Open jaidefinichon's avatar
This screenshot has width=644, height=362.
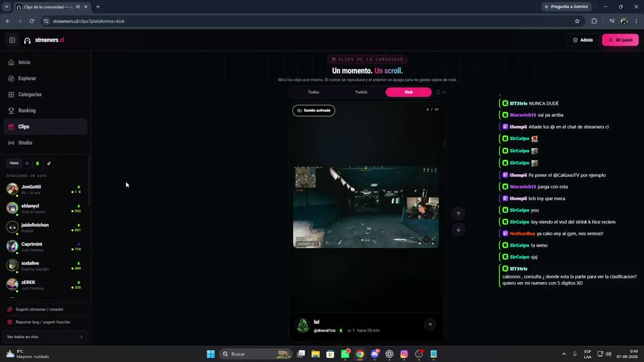pyautogui.click(x=12, y=227)
